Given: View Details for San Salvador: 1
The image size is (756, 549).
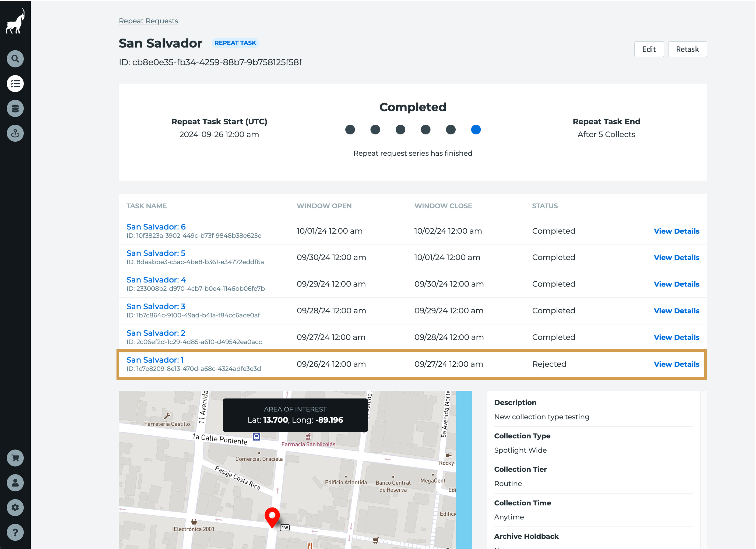Looking at the screenshot, I should click(x=676, y=364).
